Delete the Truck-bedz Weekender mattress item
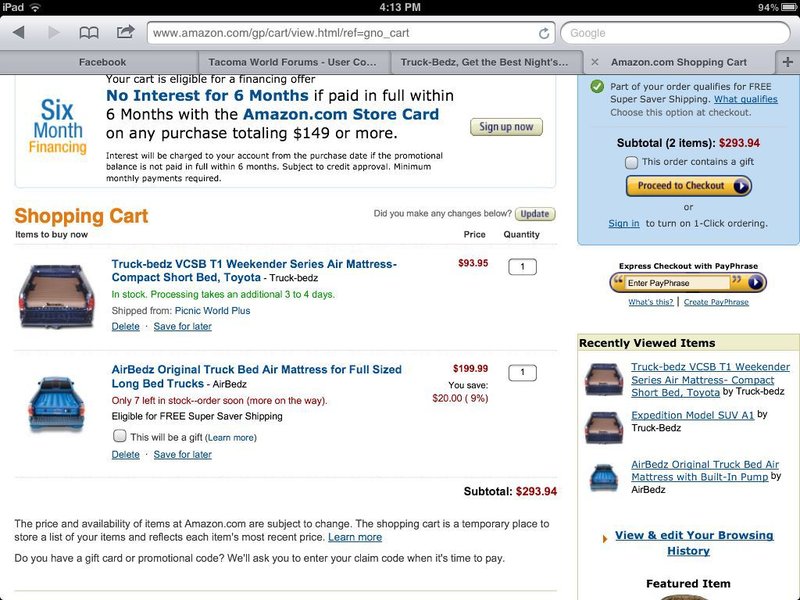The width and height of the screenshot is (800, 600). click(x=126, y=327)
